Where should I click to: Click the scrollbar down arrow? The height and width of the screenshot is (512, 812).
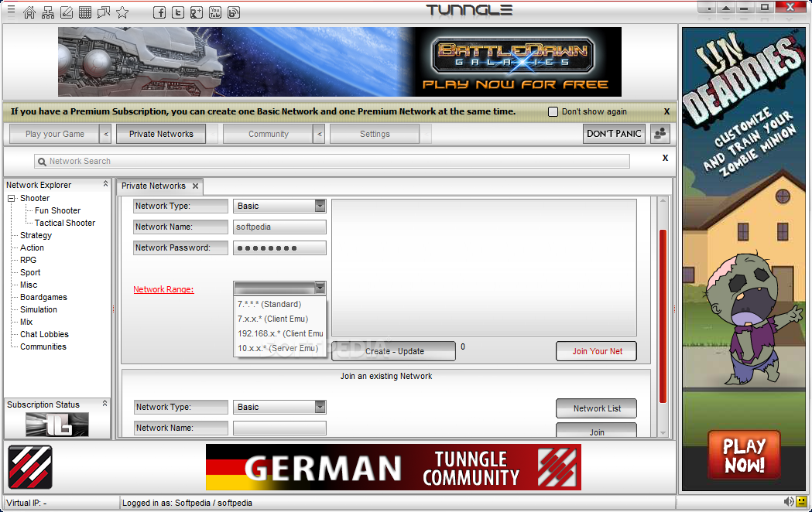pos(663,433)
